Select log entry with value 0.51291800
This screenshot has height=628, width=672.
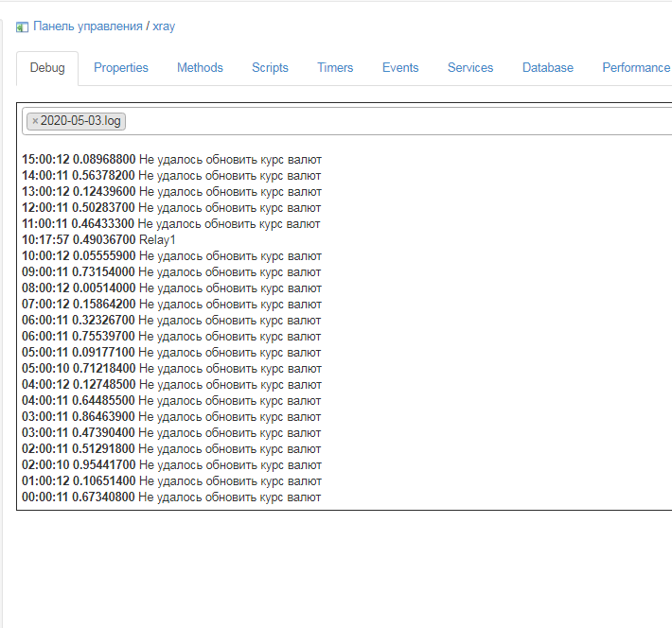(171, 448)
